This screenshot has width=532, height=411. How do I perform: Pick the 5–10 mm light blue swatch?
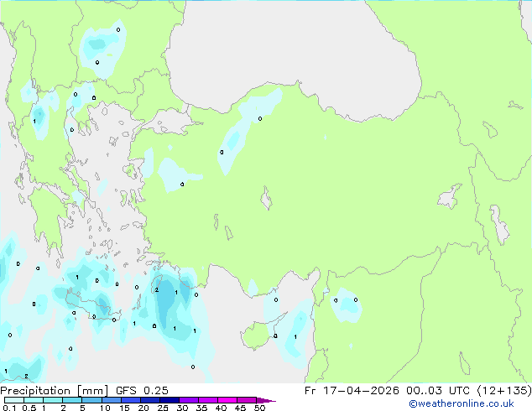point(92,400)
